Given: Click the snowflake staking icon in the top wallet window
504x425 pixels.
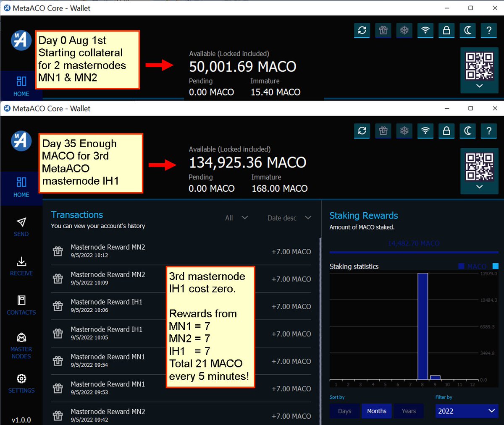Looking at the screenshot, I should coord(404,30).
